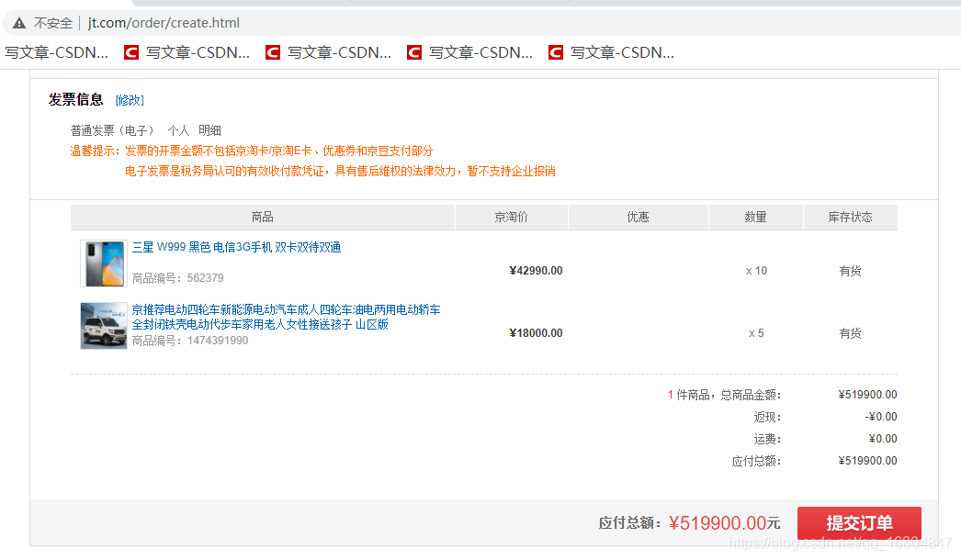Click the third red CSDN bookmark icon
This screenshot has width=961, height=560.
pyautogui.click(x=414, y=52)
